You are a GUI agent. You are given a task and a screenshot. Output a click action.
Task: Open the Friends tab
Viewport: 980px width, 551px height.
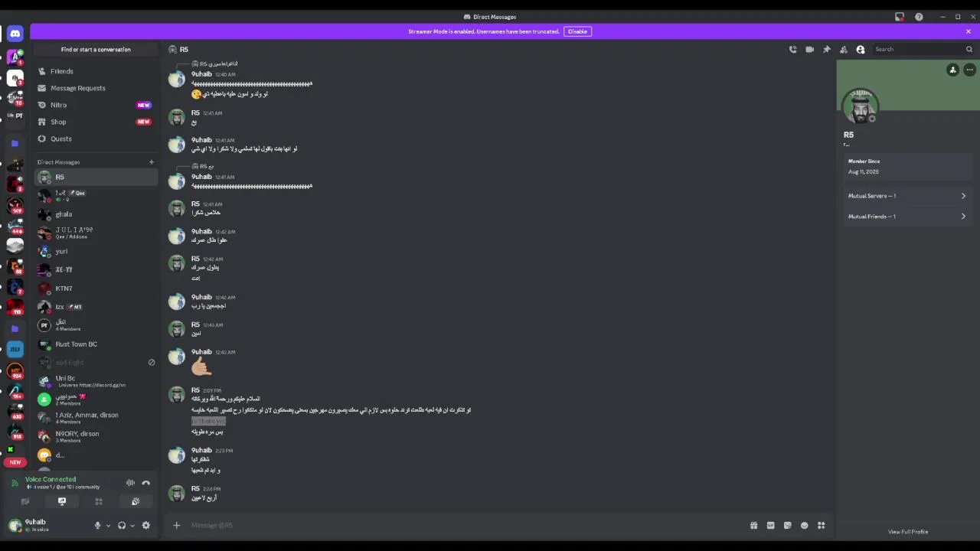pyautogui.click(x=62, y=71)
